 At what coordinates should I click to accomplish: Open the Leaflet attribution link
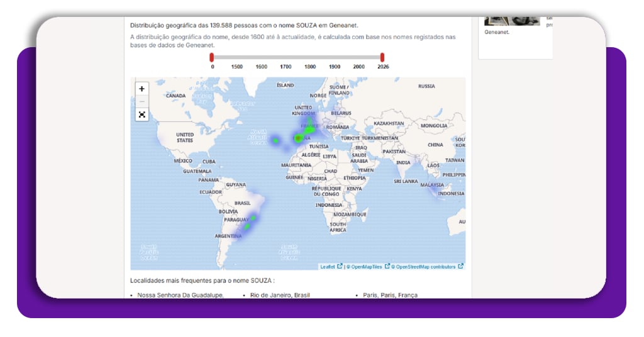(327, 267)
